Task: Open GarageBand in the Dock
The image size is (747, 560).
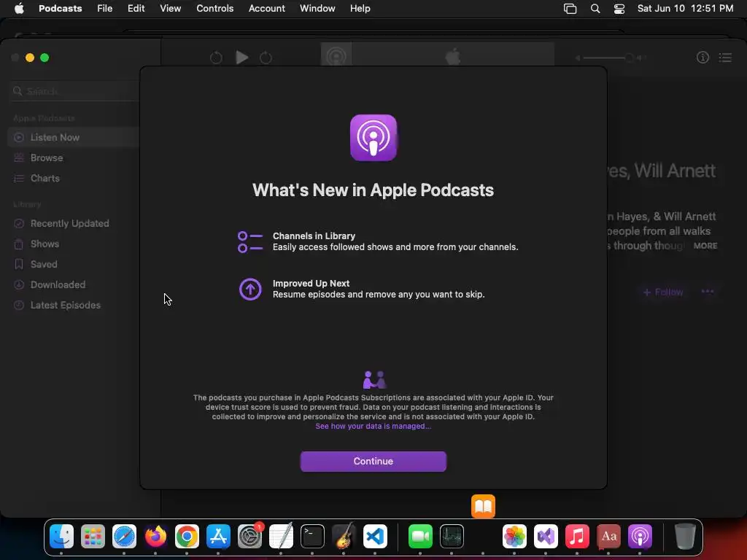Action: tap(344, 537)
